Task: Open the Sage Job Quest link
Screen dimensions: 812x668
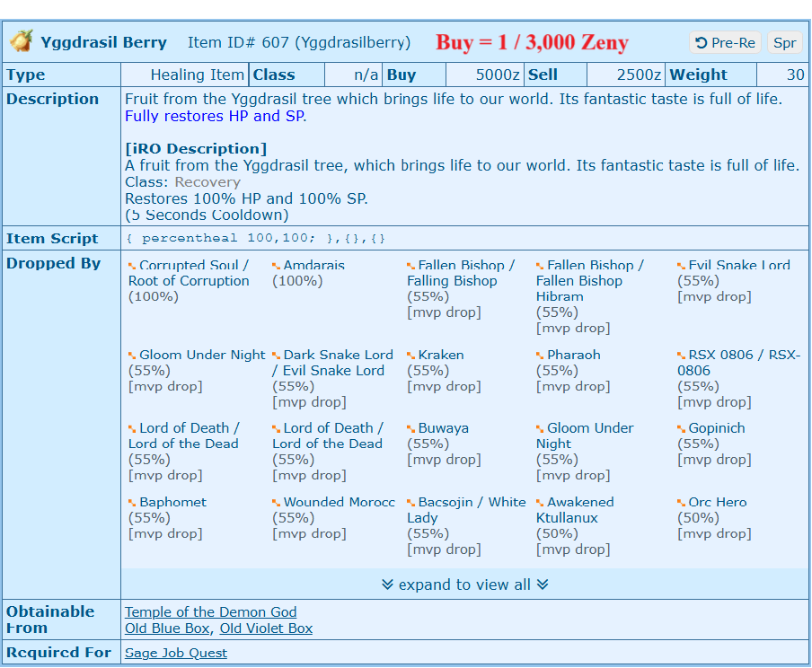Action: point(176,653)
